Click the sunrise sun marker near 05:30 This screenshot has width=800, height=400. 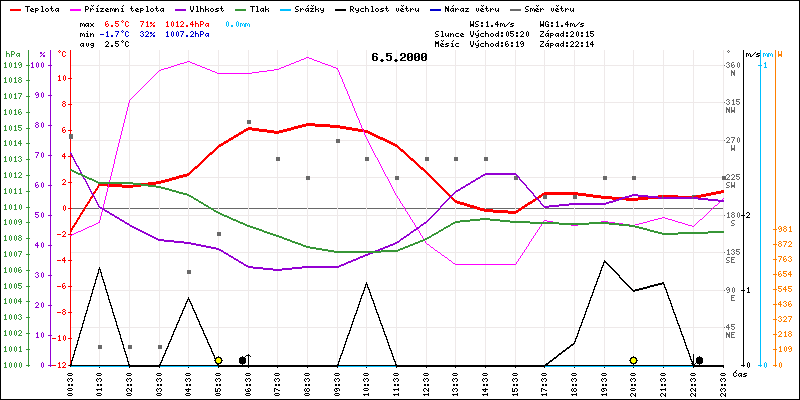point(218,360)
